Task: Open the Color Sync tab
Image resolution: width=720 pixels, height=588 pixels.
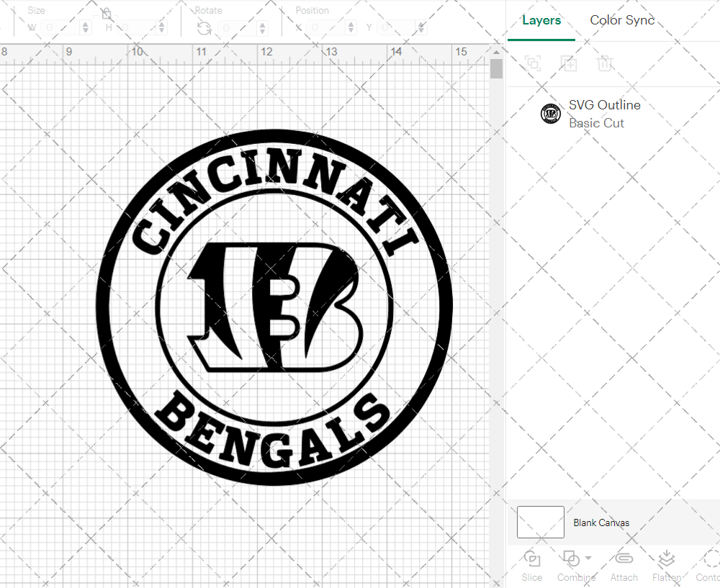Action: 622,20
